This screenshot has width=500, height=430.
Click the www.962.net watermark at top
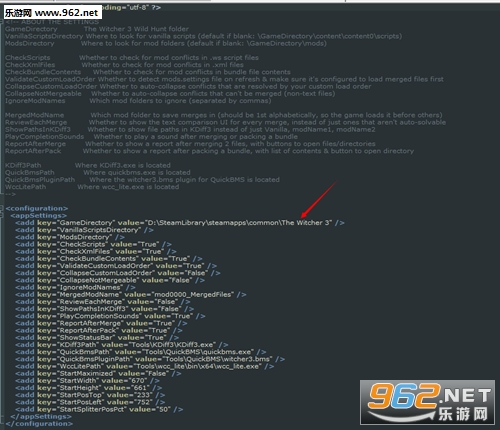point(53,12)
